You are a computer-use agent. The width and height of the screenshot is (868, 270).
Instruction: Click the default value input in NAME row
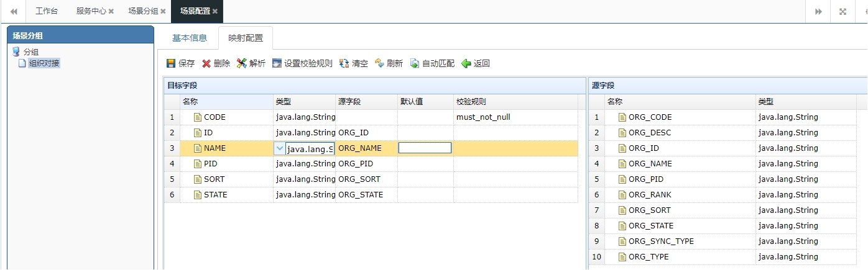tap(425, 148)
